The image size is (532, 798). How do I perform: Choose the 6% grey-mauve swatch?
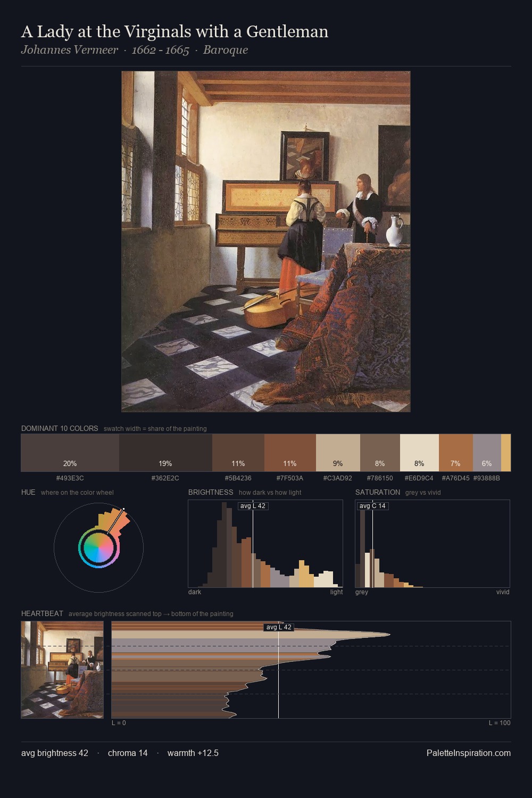point(487,453)
